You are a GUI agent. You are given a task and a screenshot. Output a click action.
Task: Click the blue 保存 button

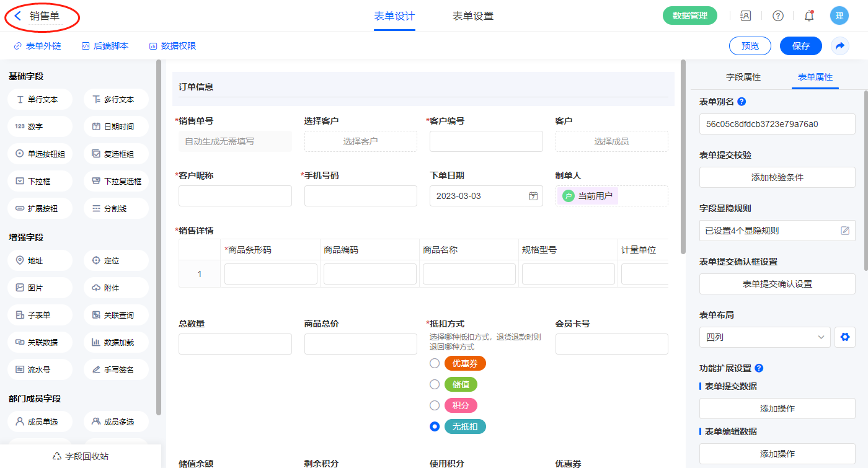(800, 46)
